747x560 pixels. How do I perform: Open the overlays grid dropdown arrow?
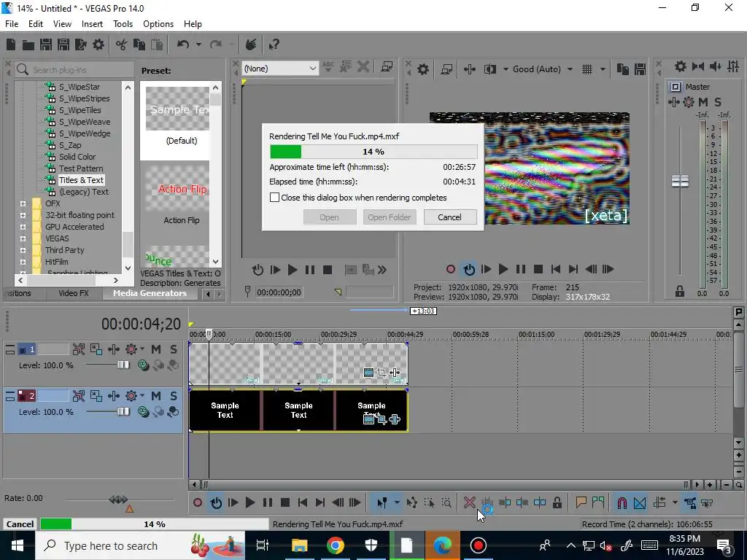tap(603, 69)
